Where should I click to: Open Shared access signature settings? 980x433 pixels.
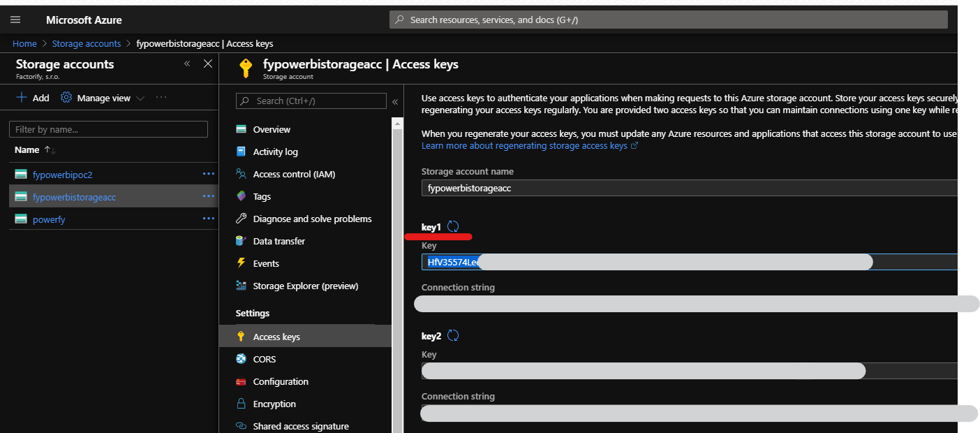coord(301,426)
